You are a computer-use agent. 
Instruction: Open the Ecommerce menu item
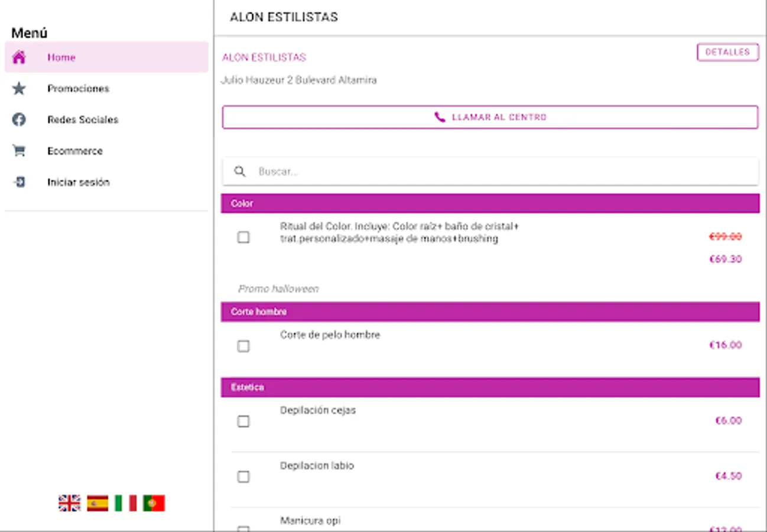(75, 151)
